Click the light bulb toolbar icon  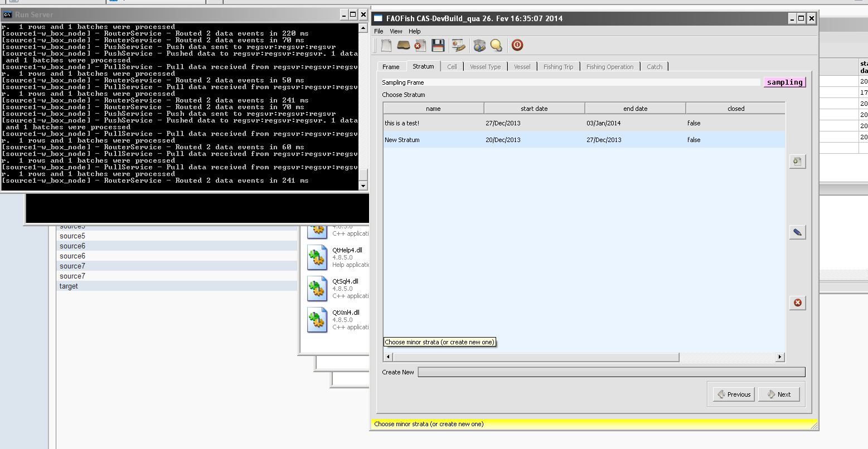click(496, 46)
